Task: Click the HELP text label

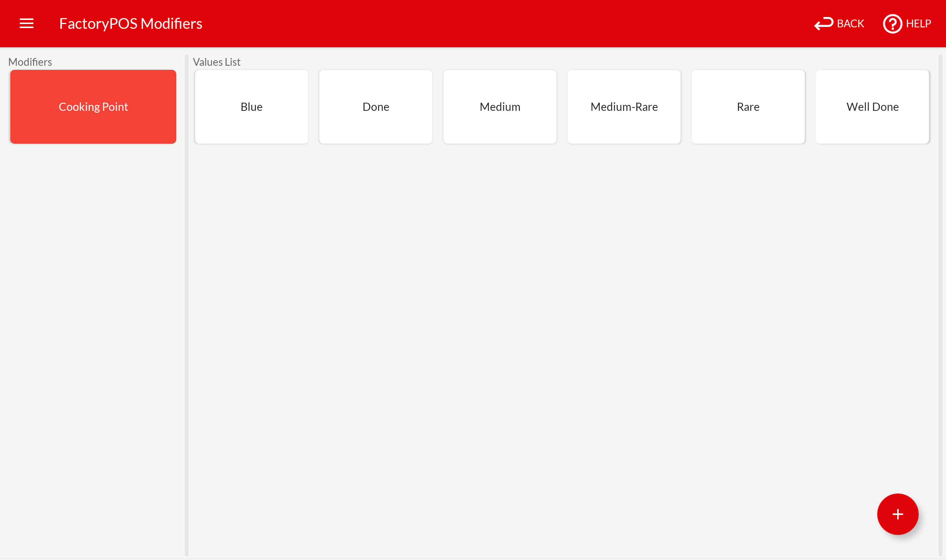Action: pos(918,23)
